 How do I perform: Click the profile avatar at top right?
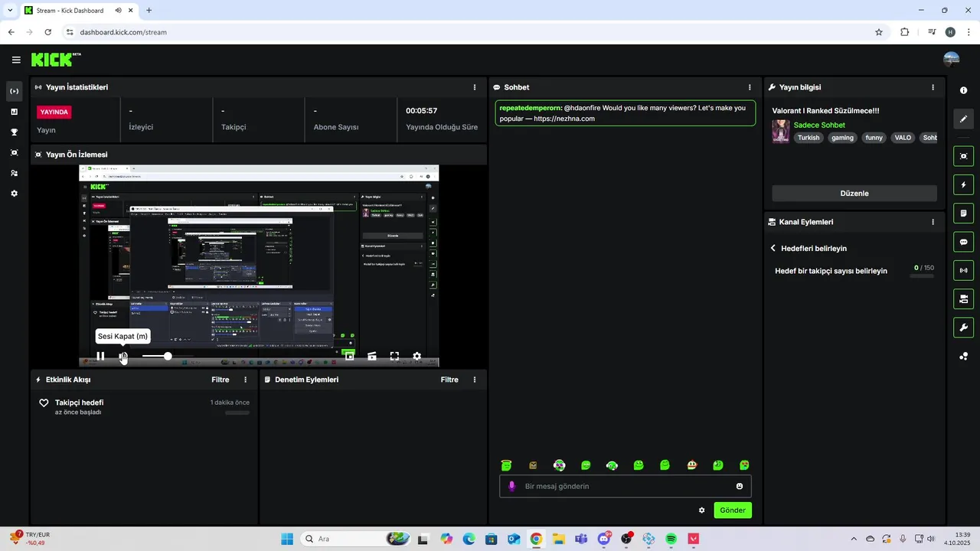coord(952,60)
